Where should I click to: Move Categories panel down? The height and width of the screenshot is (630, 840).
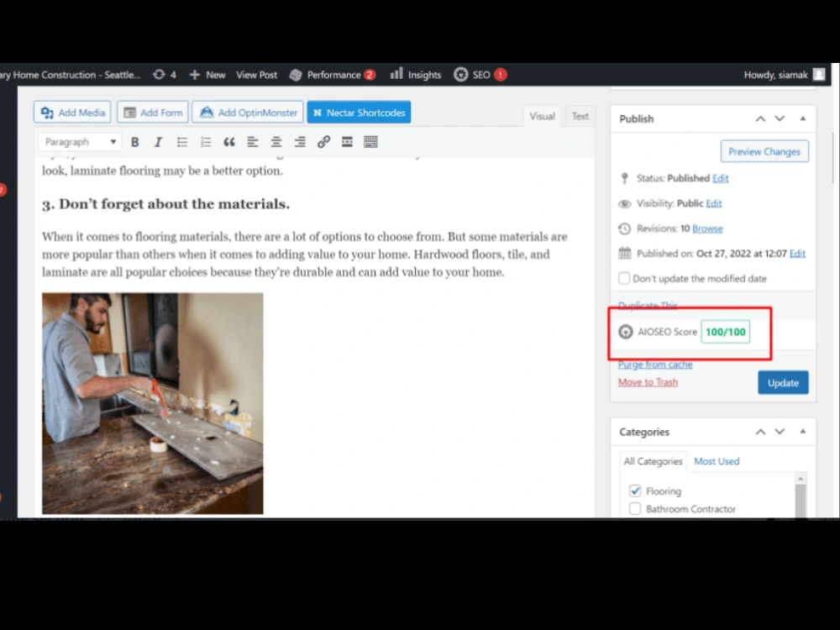tap(780, 432)
